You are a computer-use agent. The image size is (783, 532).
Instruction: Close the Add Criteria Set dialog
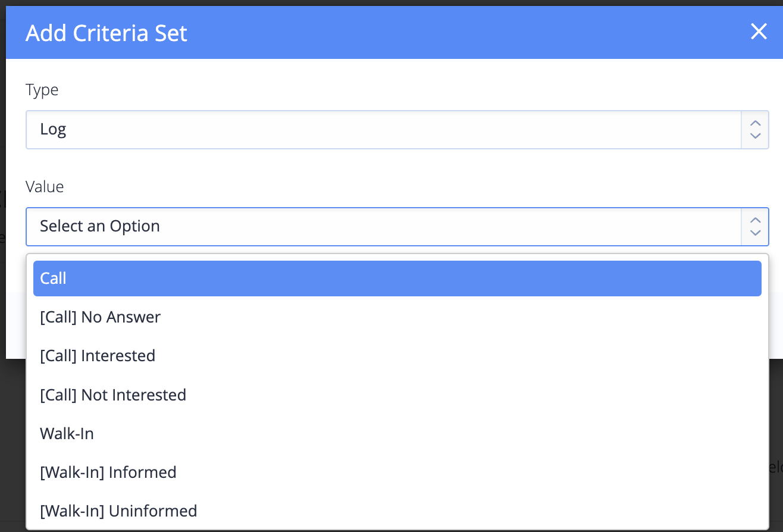coord(759,32)
